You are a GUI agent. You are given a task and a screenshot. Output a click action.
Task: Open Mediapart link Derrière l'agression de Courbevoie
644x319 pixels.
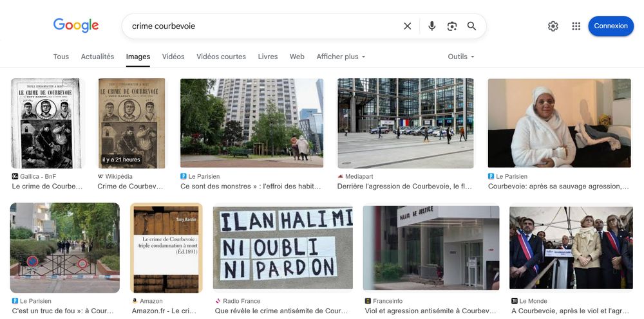point(404,186)
